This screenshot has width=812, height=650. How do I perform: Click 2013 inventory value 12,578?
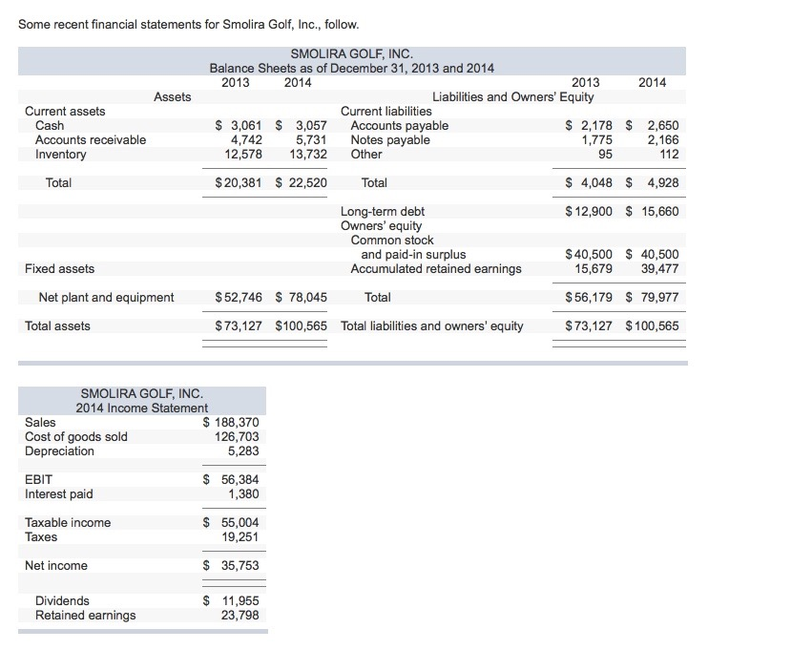(x=243, y=155)
